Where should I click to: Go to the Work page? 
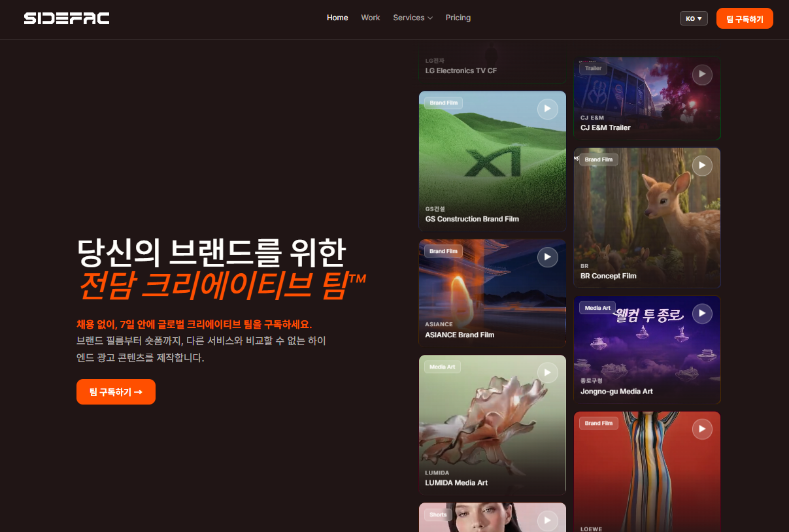(370, 18)
